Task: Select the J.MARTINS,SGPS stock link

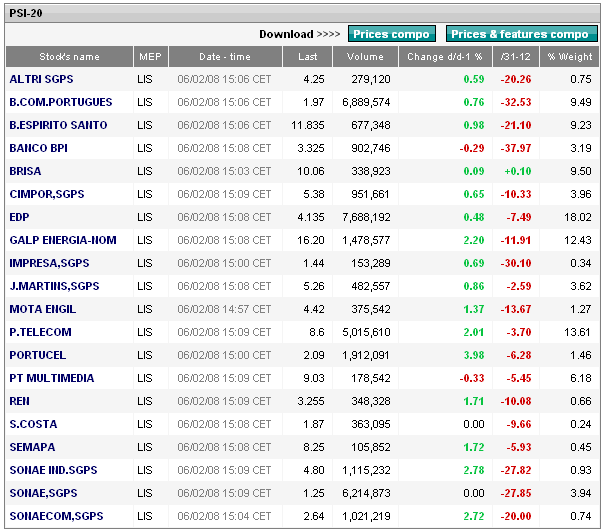Action: click(x=54, y=286)
